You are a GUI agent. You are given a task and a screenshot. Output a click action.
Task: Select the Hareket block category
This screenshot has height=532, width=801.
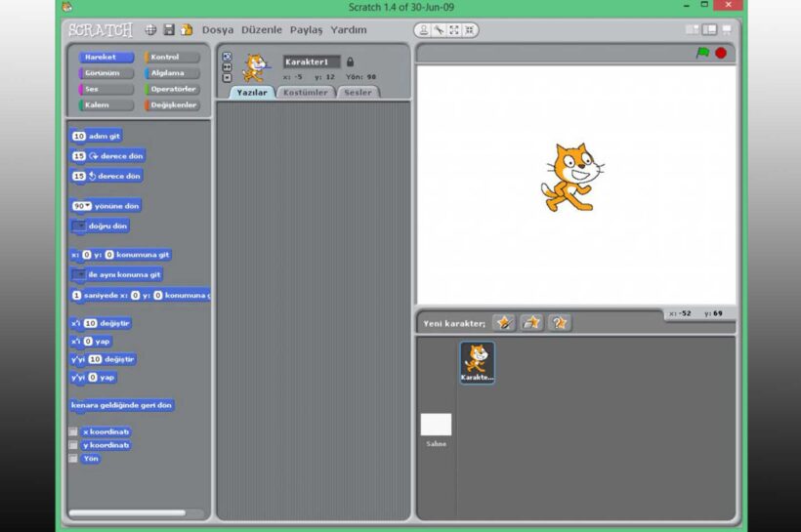point(106,58)
